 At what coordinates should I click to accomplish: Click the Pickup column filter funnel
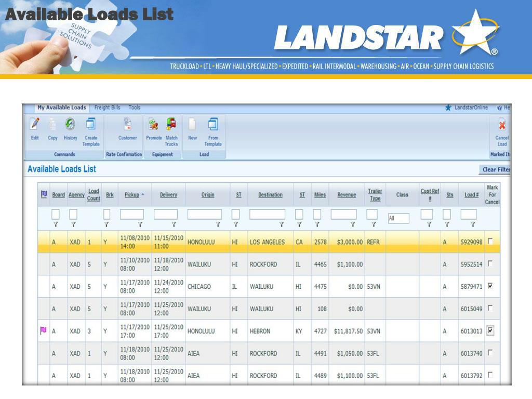(x=140, y=224)
